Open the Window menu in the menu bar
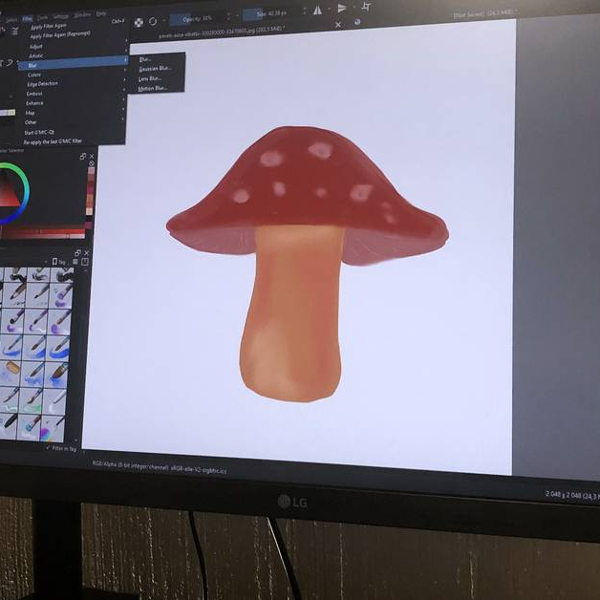The height and width of the screenshot is (600, 600). pos(82,15)
